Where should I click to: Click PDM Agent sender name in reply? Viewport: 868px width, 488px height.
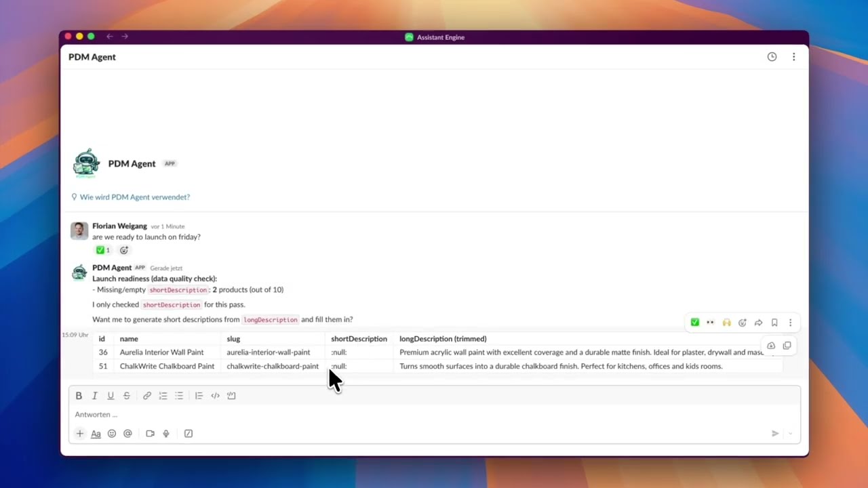[x=112, y=268]
